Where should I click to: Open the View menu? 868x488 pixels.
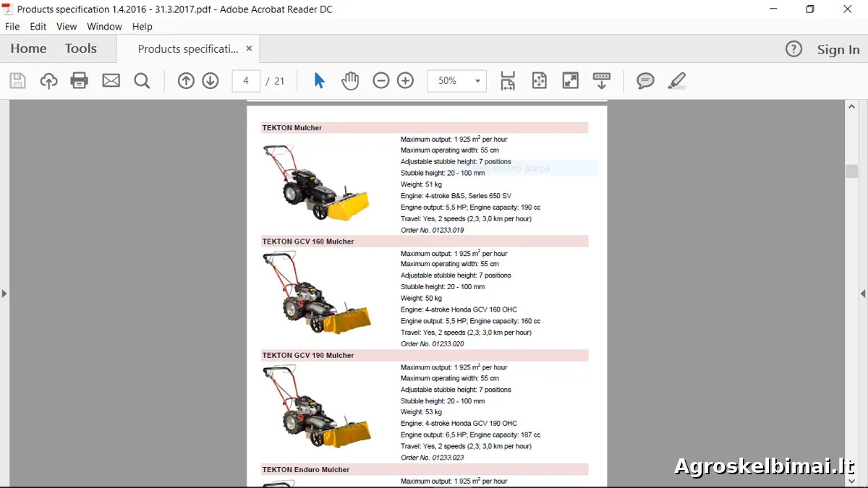coord(67,26)
